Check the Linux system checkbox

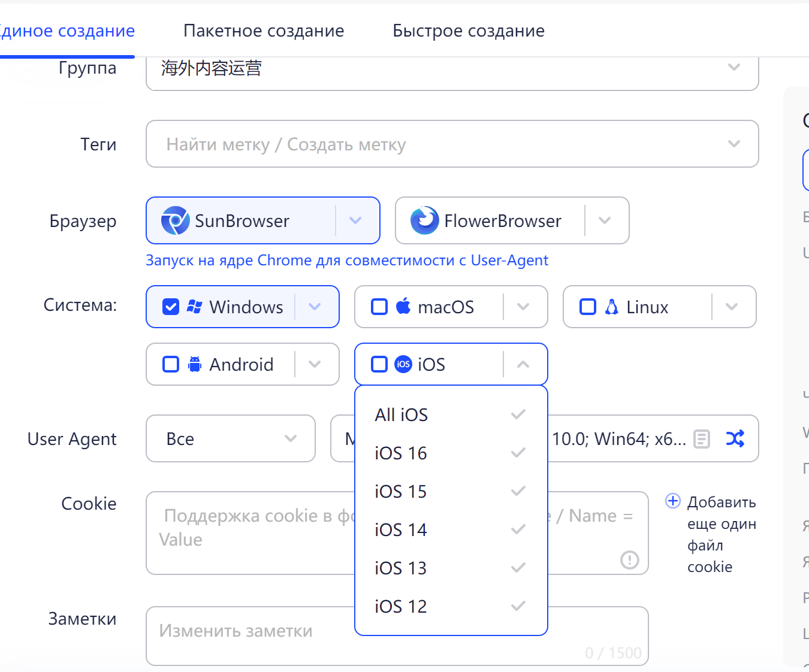tap(588, 307)
